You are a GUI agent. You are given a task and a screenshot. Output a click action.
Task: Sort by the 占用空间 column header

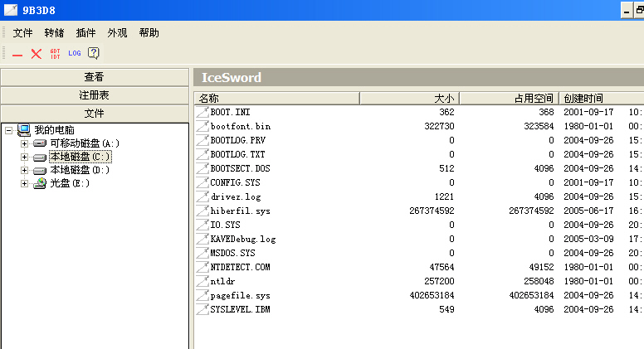510,99
